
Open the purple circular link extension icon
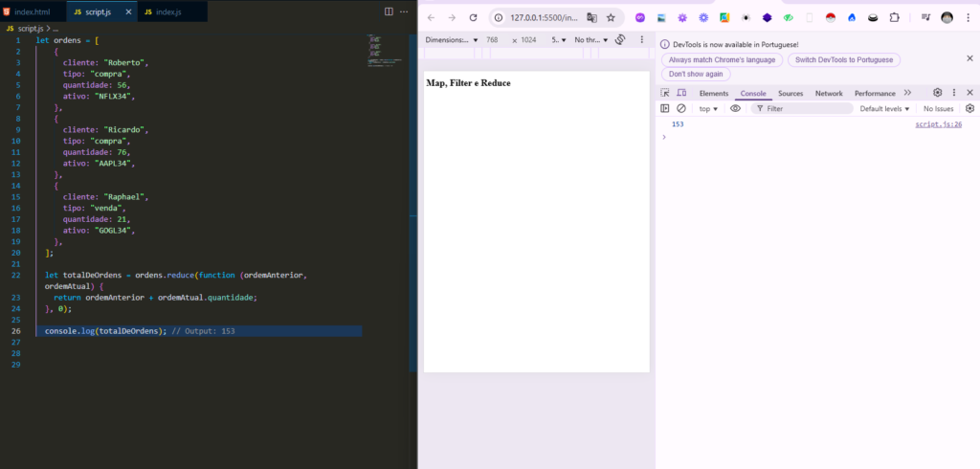click(640, 17)
